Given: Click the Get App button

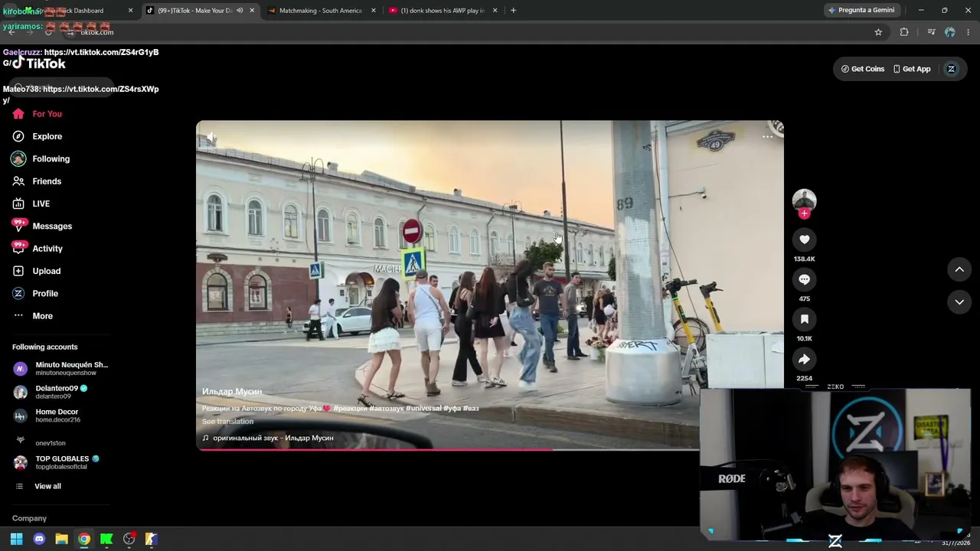Looking at the screenshot, I should (912, 69).
